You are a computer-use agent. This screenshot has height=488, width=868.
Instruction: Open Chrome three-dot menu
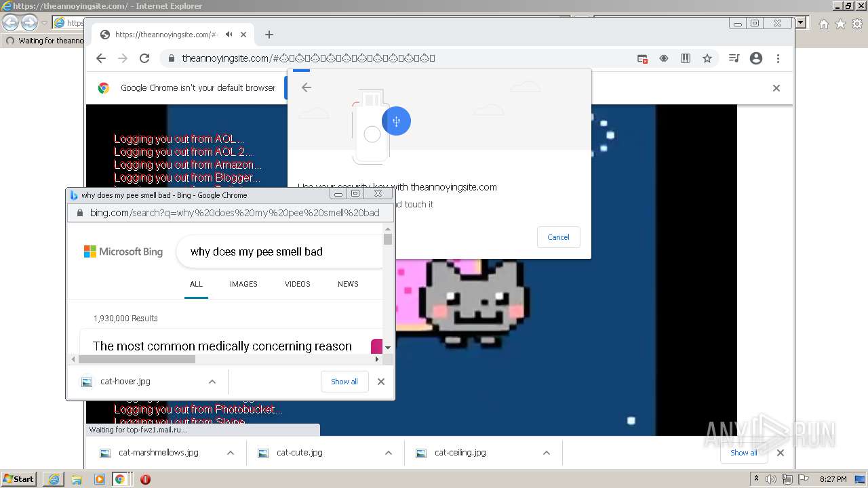point(778,58)
